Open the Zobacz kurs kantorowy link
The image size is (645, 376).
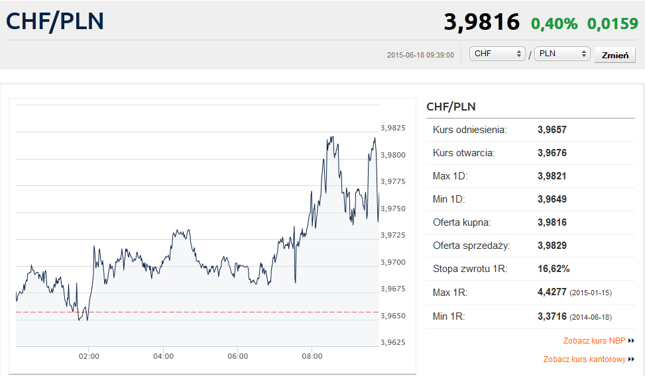click(x=584, y=359)
